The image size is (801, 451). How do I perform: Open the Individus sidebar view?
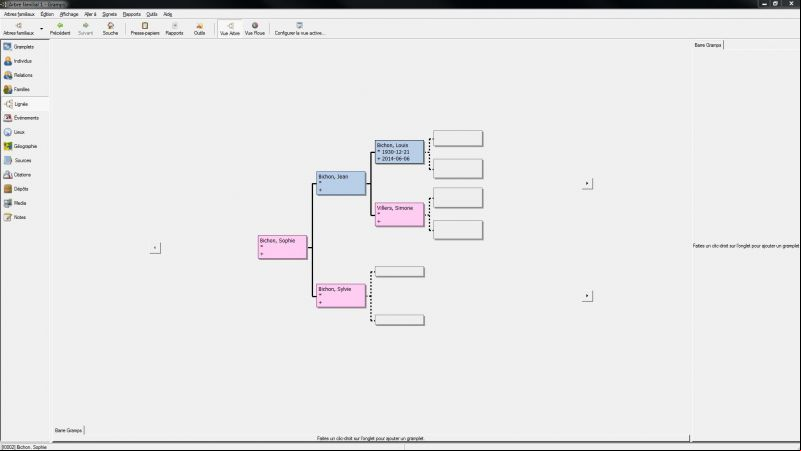point(25,61)
